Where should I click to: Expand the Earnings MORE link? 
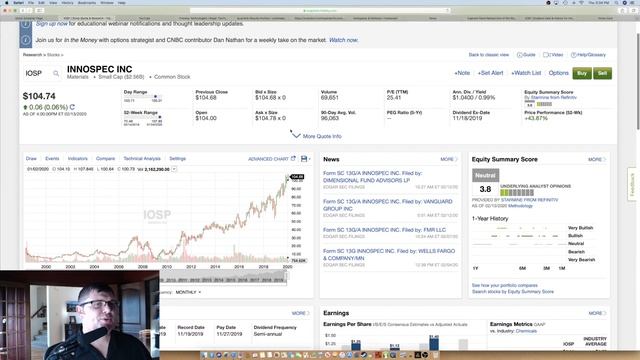pos(597,313)
